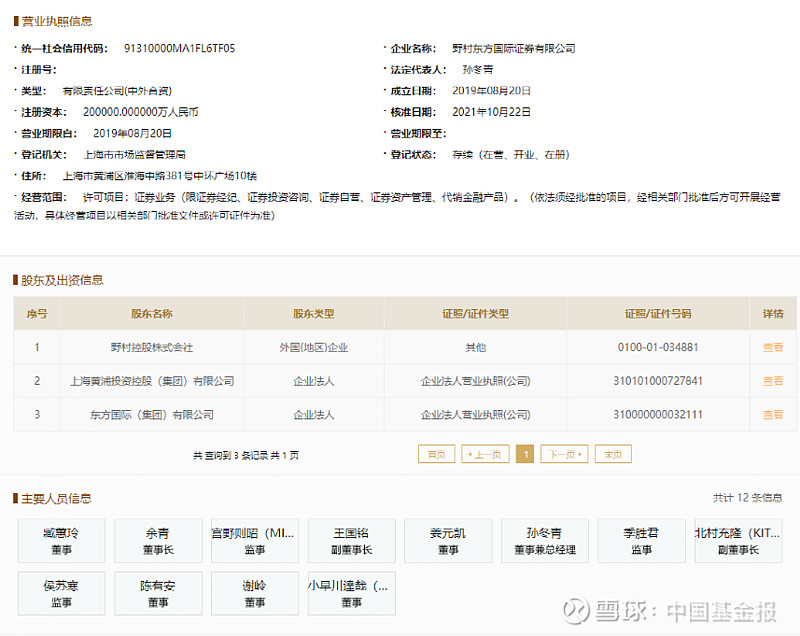This screenshot has width=800, height=636.
Task: Open the 陈有安 董事 personnel card
Action: [x=158, y=593]
